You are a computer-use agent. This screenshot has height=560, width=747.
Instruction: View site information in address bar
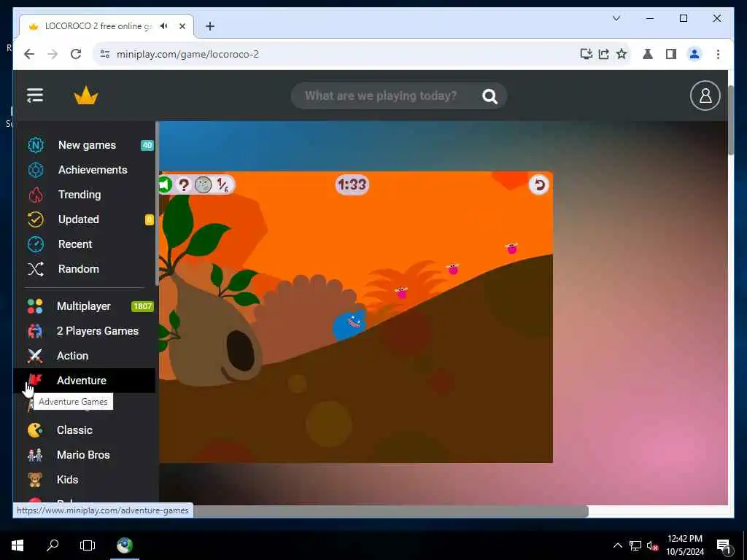pos(105,54)
